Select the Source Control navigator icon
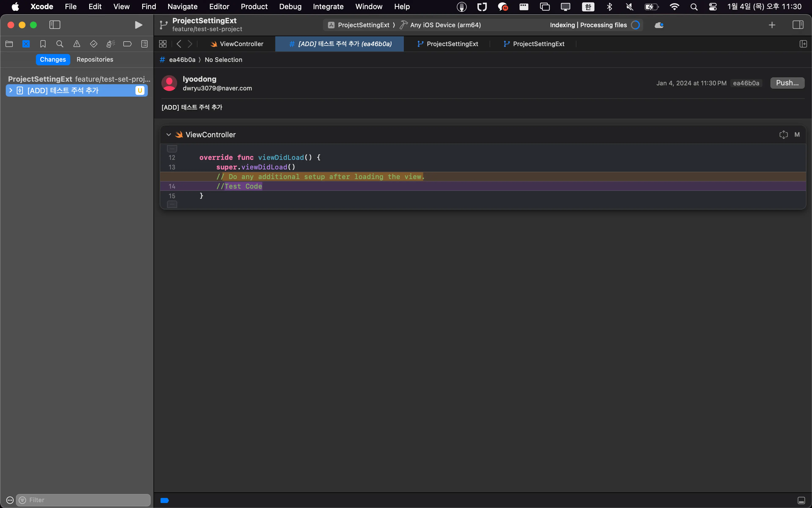The width and height of the screenshot is (812, 508). [26, 44]
